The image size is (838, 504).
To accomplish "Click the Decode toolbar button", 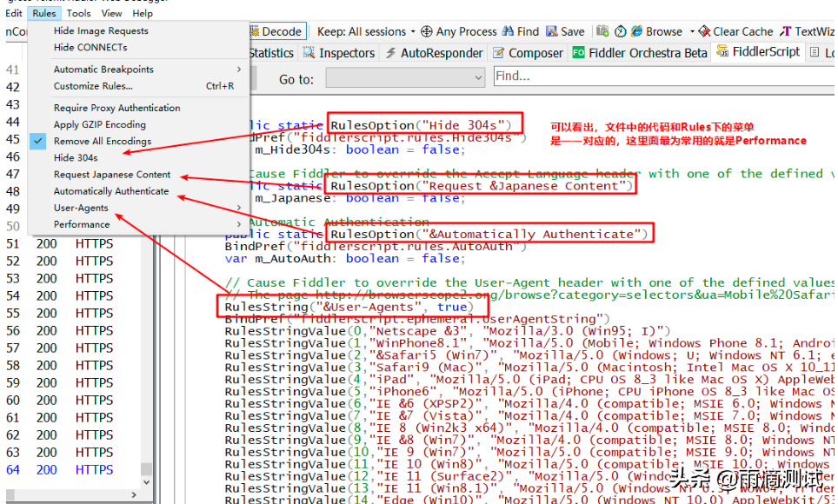I will pyautogui.click(x=276, y=31).
